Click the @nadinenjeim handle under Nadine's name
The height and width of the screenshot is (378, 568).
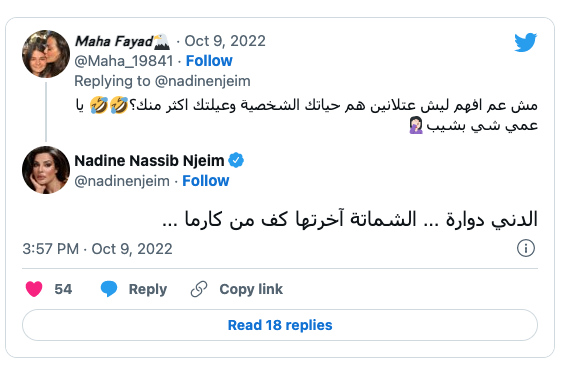pyautogui.click(x=122, y=181)
